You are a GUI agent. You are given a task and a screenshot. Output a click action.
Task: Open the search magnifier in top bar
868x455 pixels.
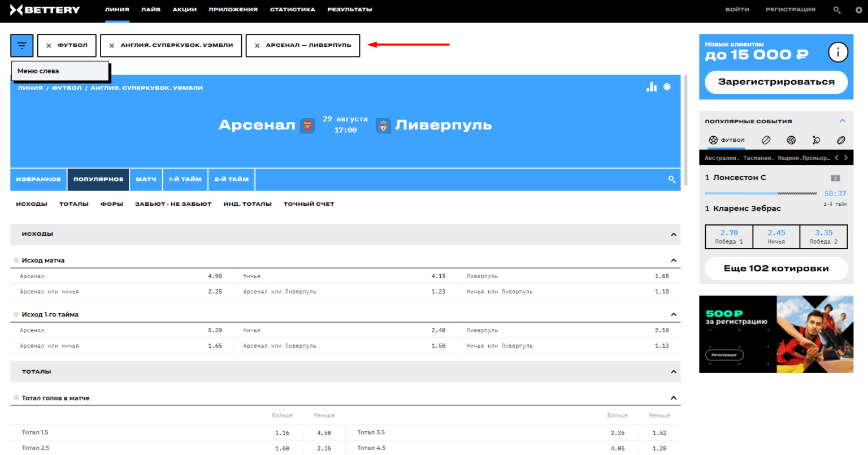(x=837, y=10)
